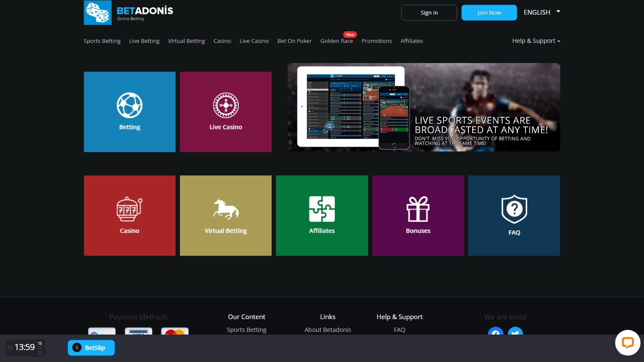Open the Twitter social icon
644x362 pixels.
(x=515, y=331)
